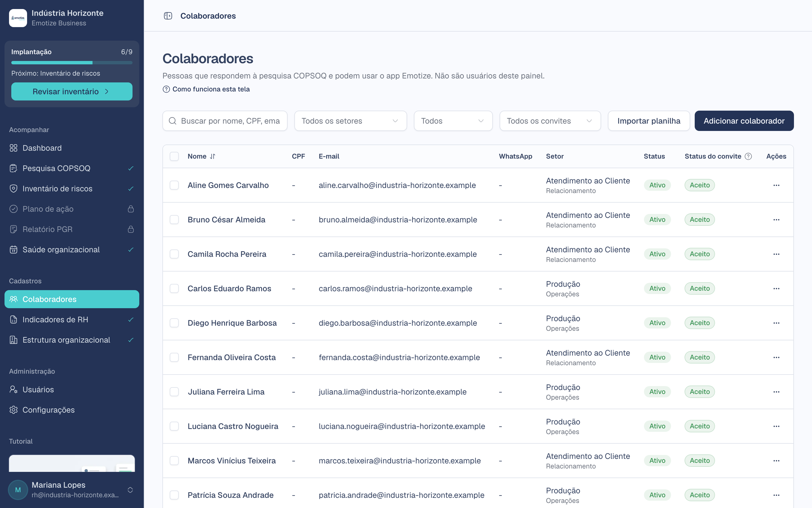Click the Mariana Lopes avatar
Screen dimensions: 812x508
pos(18,490)
